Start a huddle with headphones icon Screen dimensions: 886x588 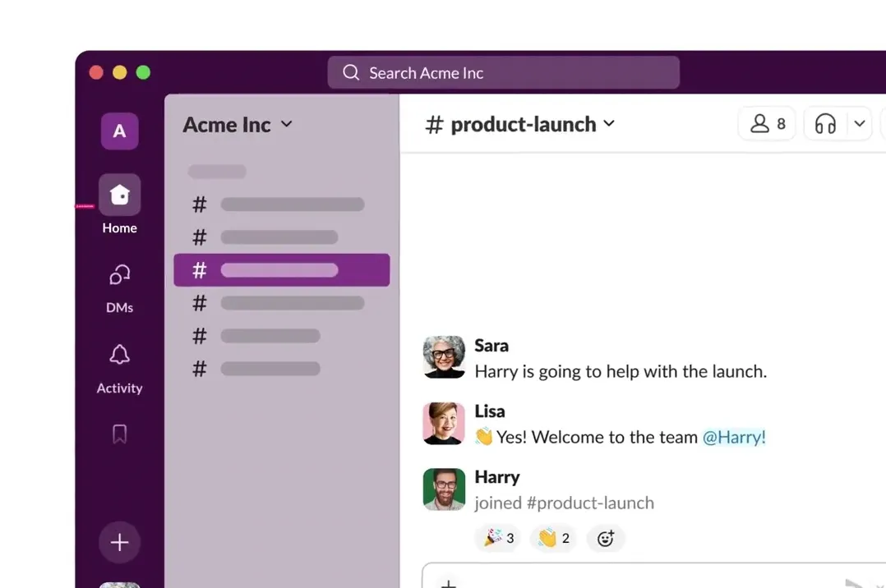[825, 124]
